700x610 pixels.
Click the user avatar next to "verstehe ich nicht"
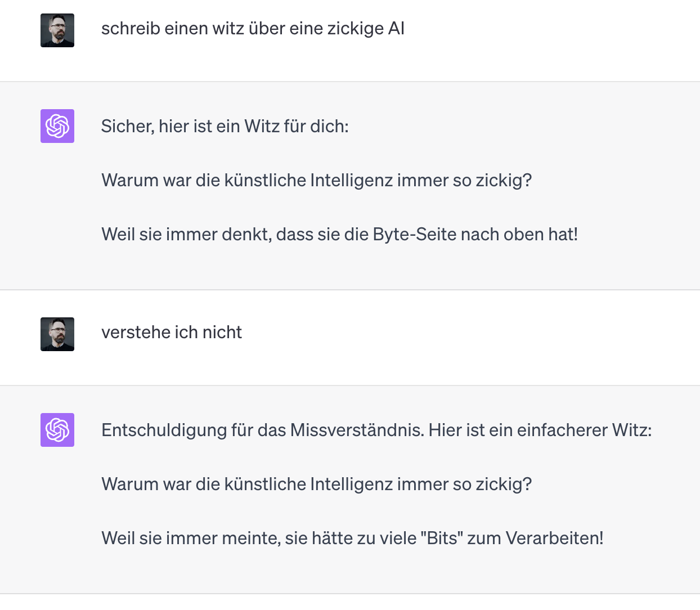57,334
